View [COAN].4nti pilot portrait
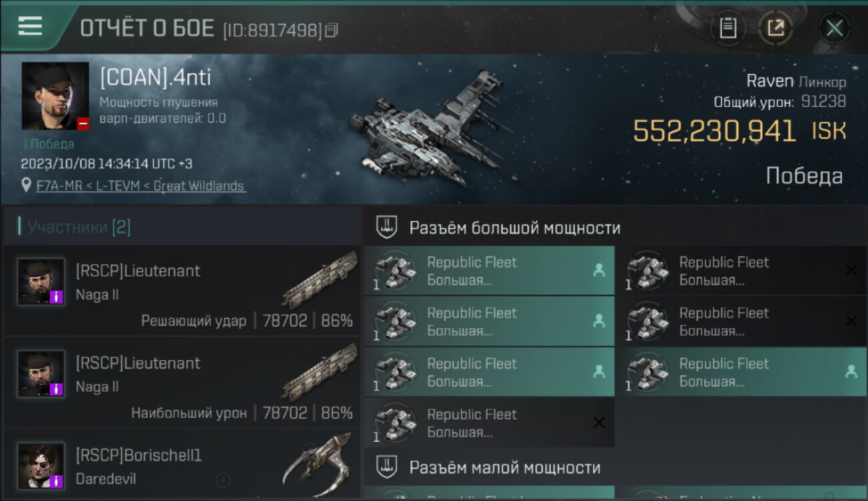 pyautogui.click(x=55, y=96)
